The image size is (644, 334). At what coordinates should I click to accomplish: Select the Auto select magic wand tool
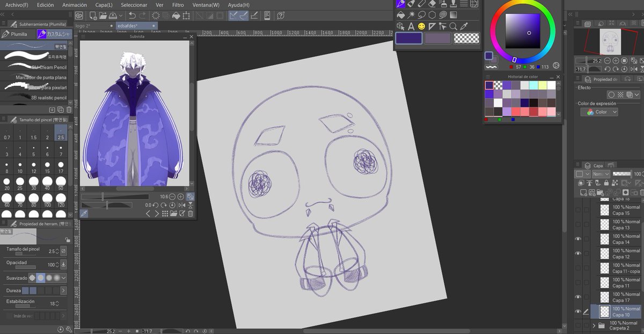pyautogui.click(x=412, y=15)
